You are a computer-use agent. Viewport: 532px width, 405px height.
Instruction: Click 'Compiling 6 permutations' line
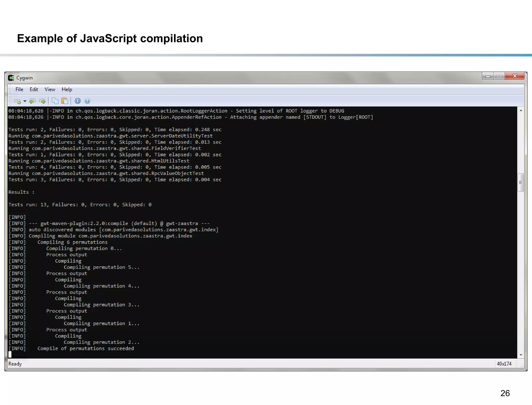tap(58, 242)
